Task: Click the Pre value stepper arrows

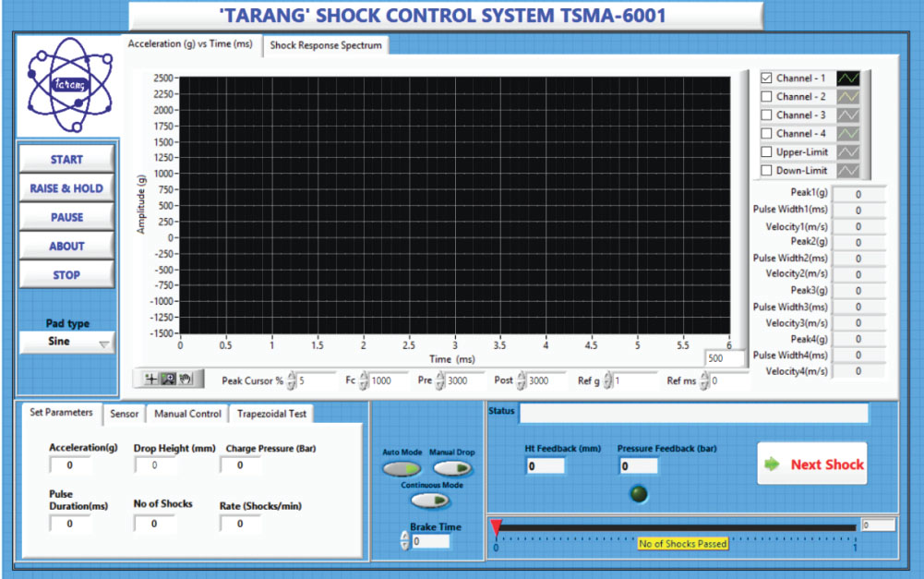Action: 440,380
